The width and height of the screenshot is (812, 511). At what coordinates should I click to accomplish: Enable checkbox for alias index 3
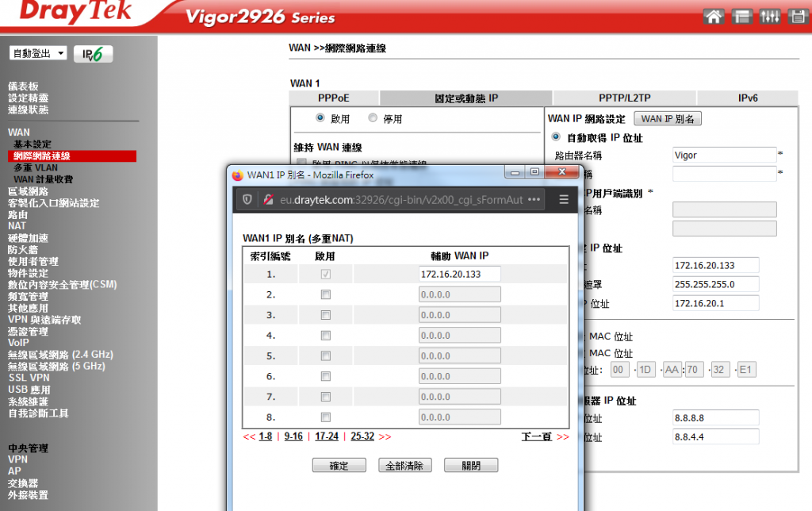326,315
